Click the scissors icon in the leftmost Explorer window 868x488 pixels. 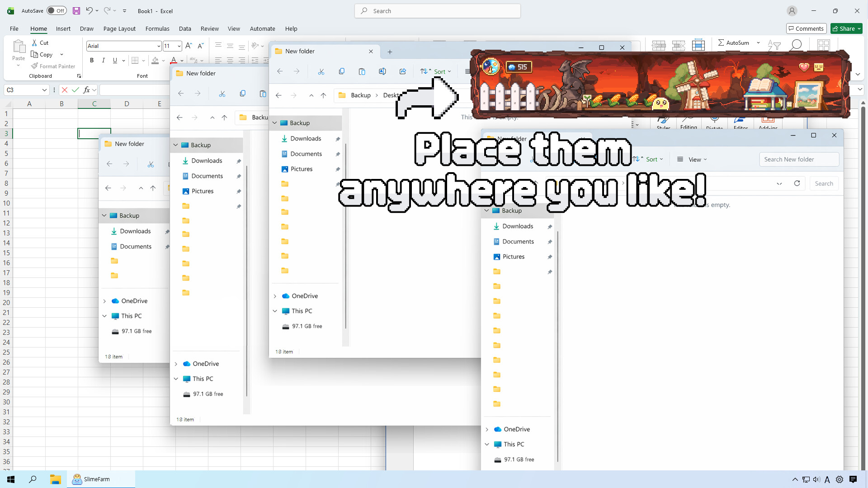click(151, 164)
